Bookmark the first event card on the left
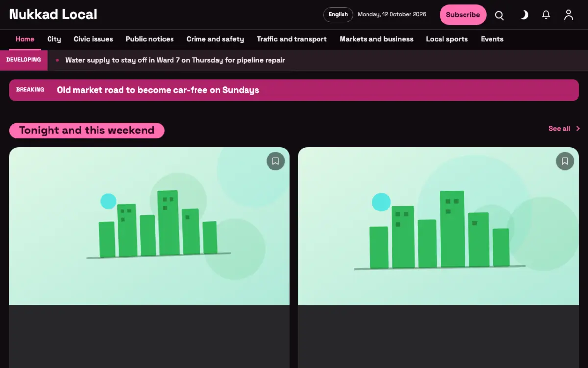 pyautogui.click(x=275, y=161)
